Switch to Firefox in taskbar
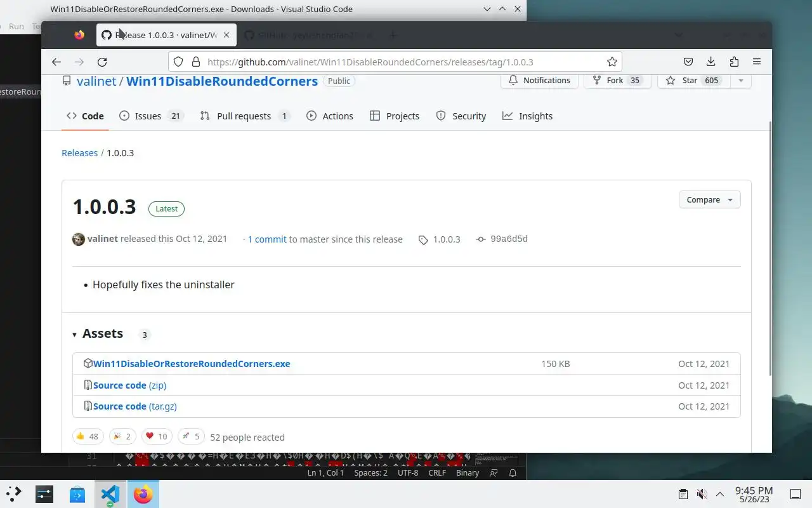 [x=143, y=493]
